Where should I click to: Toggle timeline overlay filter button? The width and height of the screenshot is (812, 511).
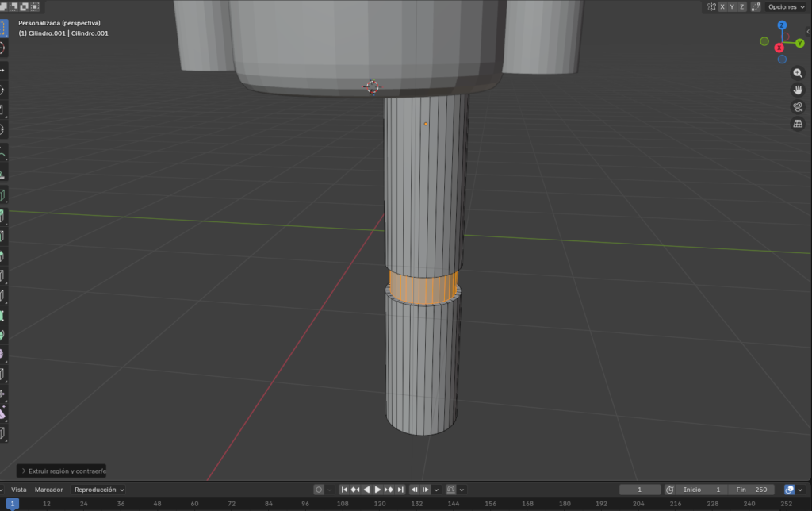[789, 490]
